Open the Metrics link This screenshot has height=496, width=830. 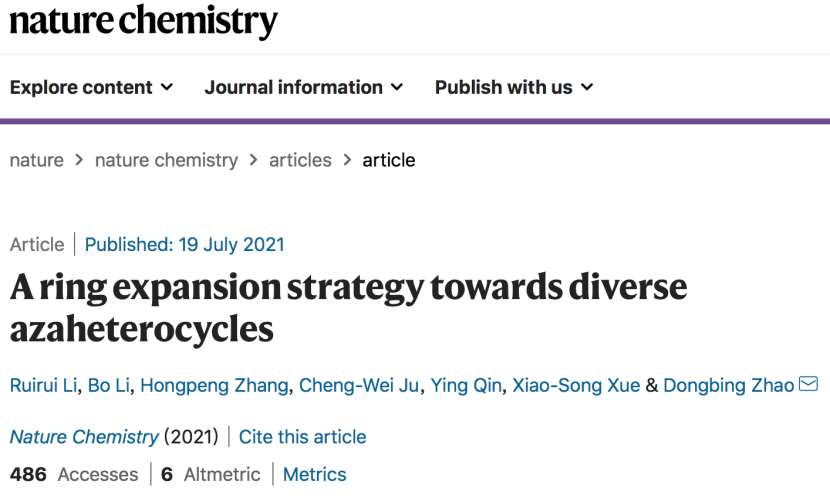click(314, 474)
